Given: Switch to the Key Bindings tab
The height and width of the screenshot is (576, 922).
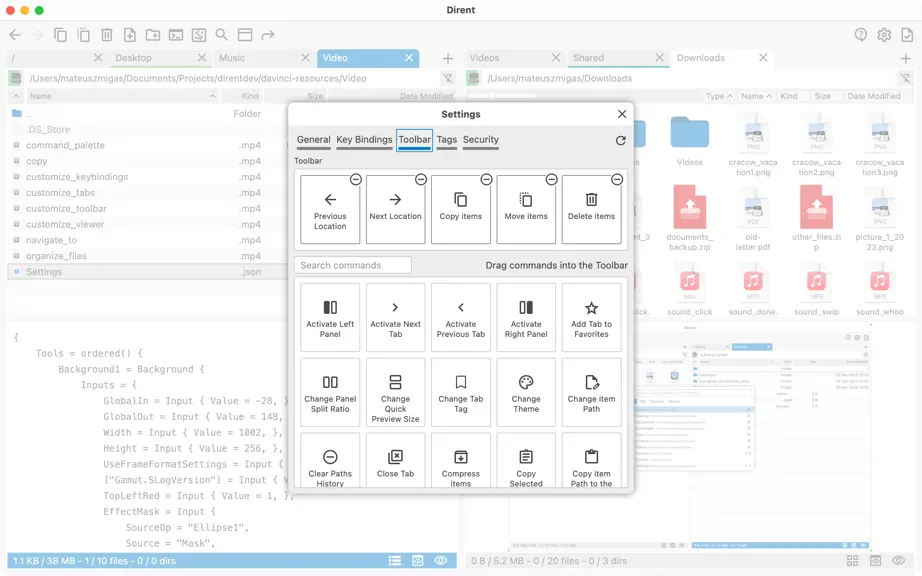Looking at the screenshot, I should click(x=364, y=140).
